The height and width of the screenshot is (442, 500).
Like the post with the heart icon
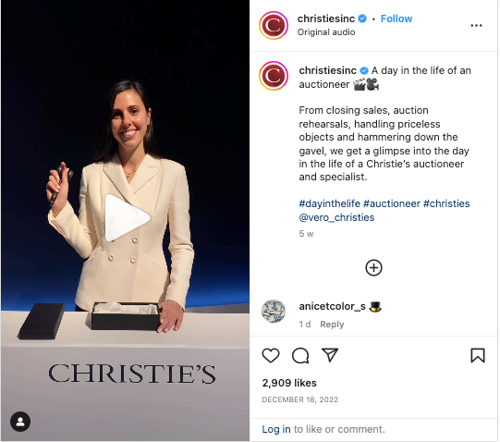tap(270, 355)
